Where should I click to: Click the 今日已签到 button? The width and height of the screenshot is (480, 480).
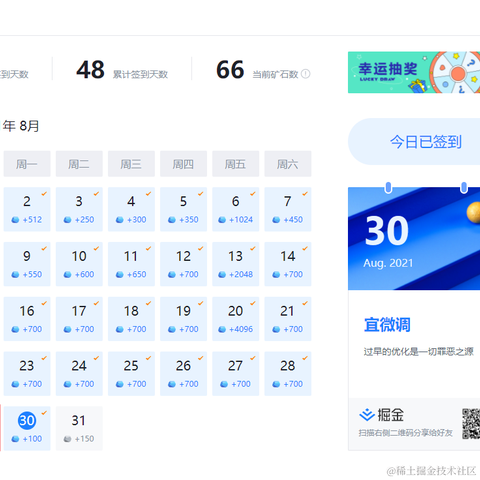(x=414, y=142)
